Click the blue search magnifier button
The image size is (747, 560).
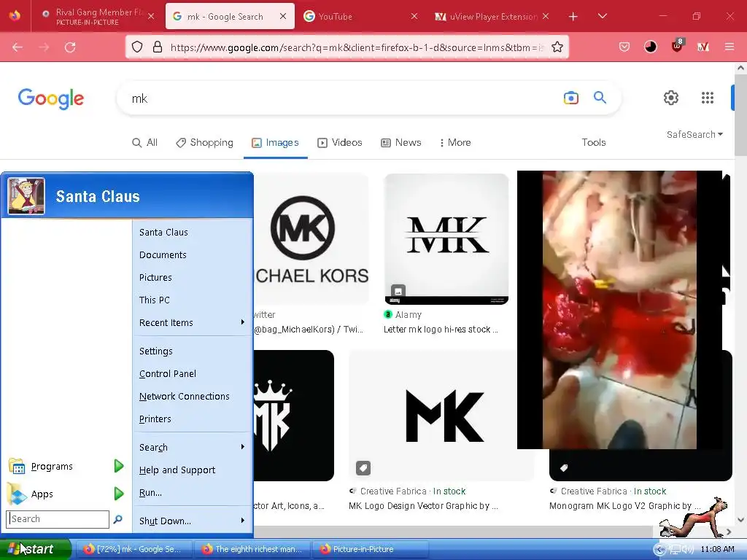pos(600,98)
